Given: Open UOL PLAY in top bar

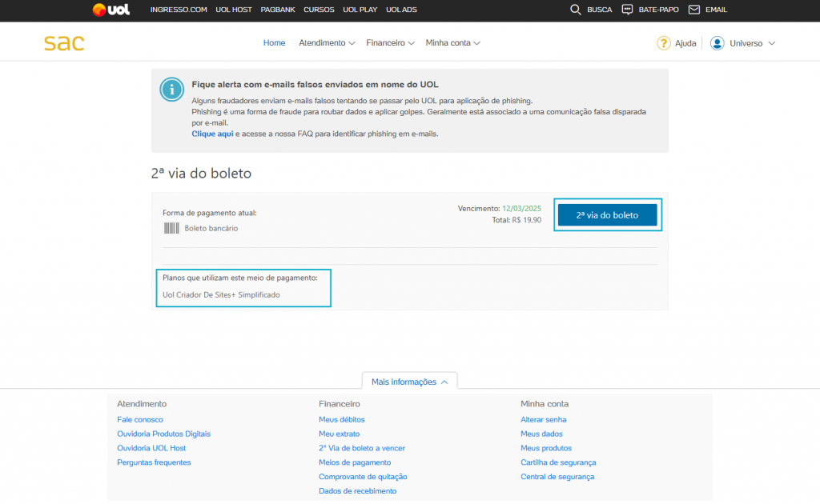Looking at the screenshot, I should (x=360, y=10).
